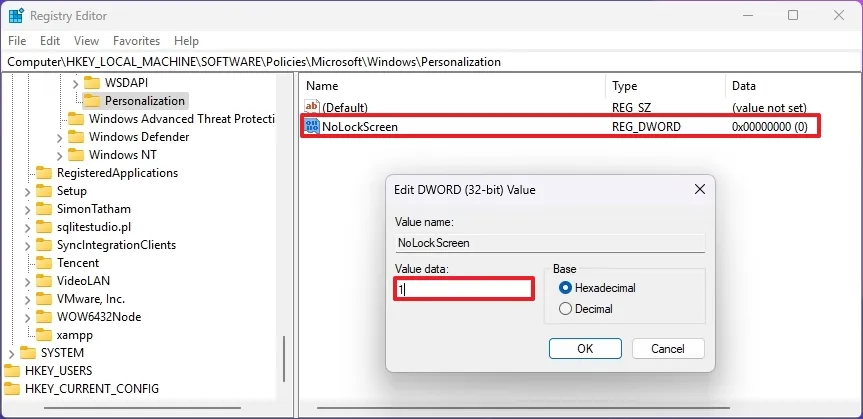Click the HKEY_USERS folder icon
The width and height of the screenshot is (863, 419).
(x=12, y=371)
